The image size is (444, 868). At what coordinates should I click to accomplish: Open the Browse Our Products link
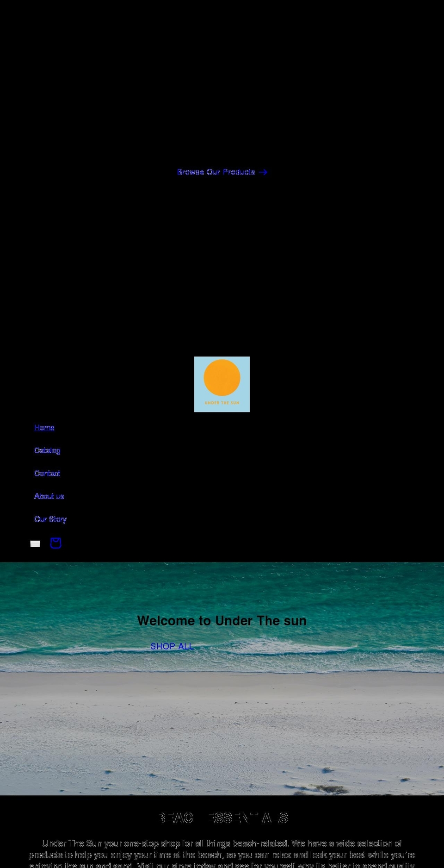[x=216, y=172]
